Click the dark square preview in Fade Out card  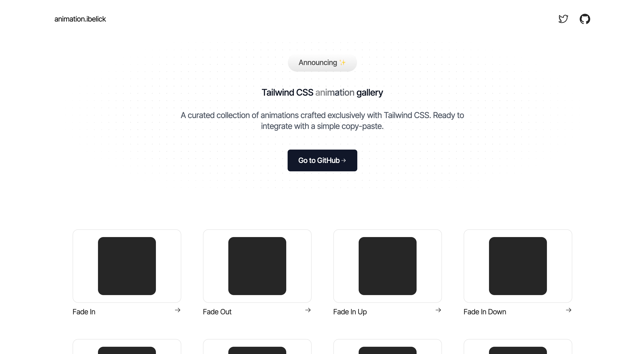257,266
